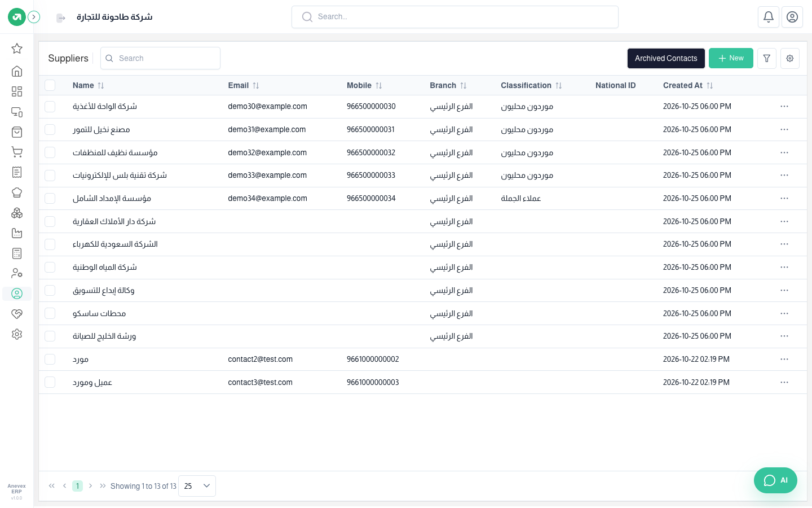Expand the sidebar with the chevron toggle

[34, 17]
